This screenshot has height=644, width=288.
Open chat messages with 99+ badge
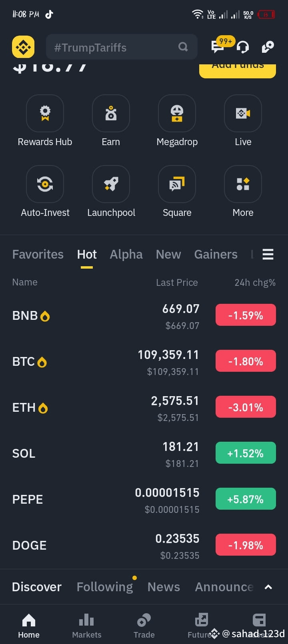coord(218,46)
